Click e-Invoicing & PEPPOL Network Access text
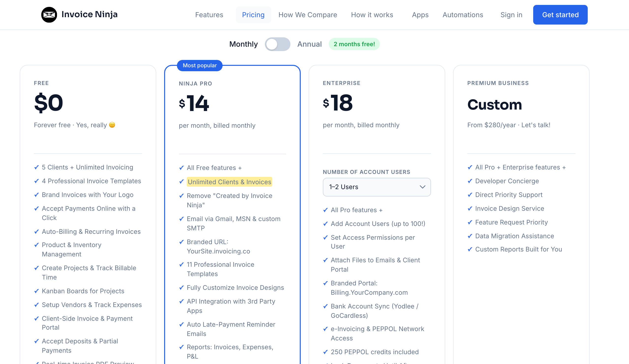The height and width of the screenshot is (364, 629). [x=377, y=334]
